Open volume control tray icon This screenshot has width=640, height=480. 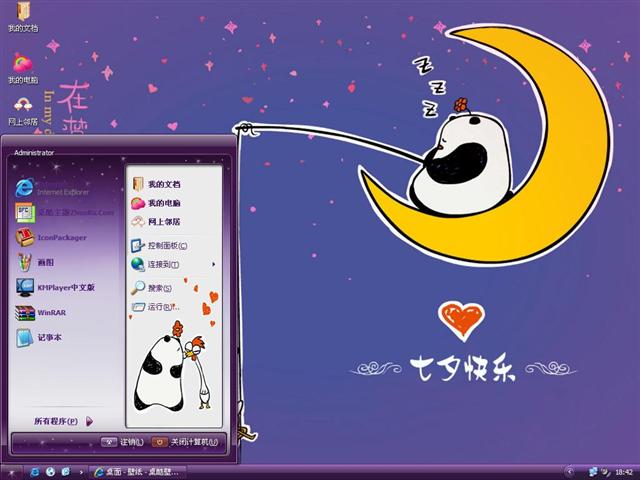point(605,472)
